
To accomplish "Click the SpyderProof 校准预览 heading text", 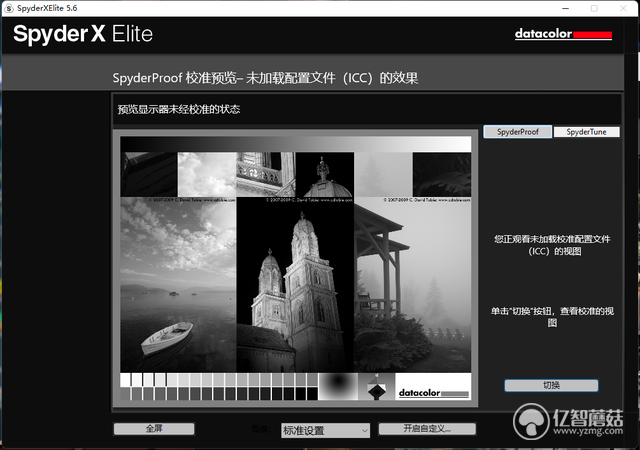I will [x=265, y=78].
